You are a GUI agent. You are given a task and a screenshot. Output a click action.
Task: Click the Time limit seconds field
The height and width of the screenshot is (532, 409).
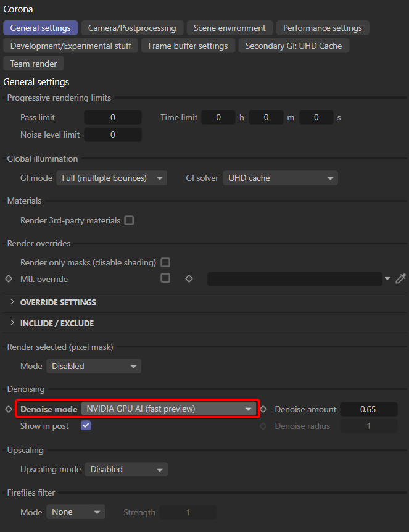pyautogui.click(x=316, y=117)
